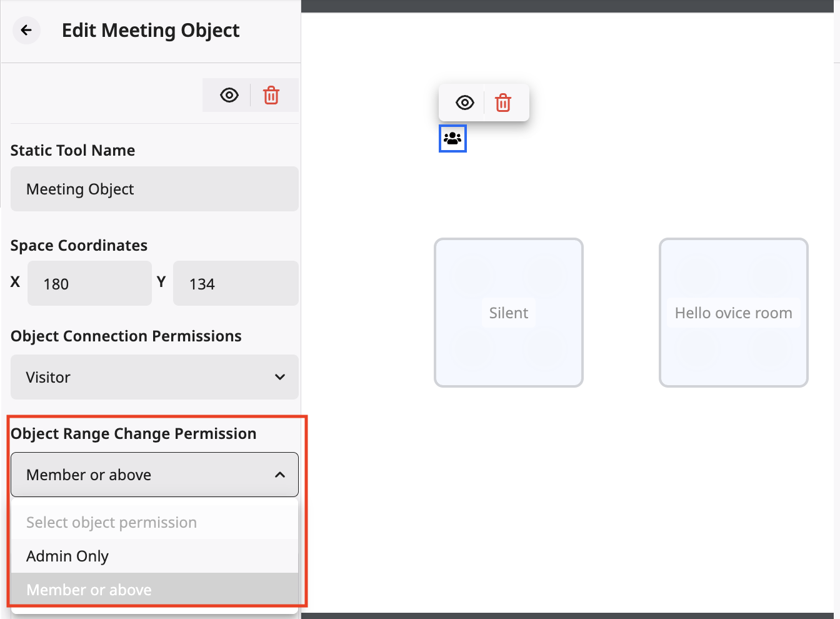This screenshot has height=619, width=840.
Task: Click the Object Connection Permissions label
Action: tap(126, 336)
